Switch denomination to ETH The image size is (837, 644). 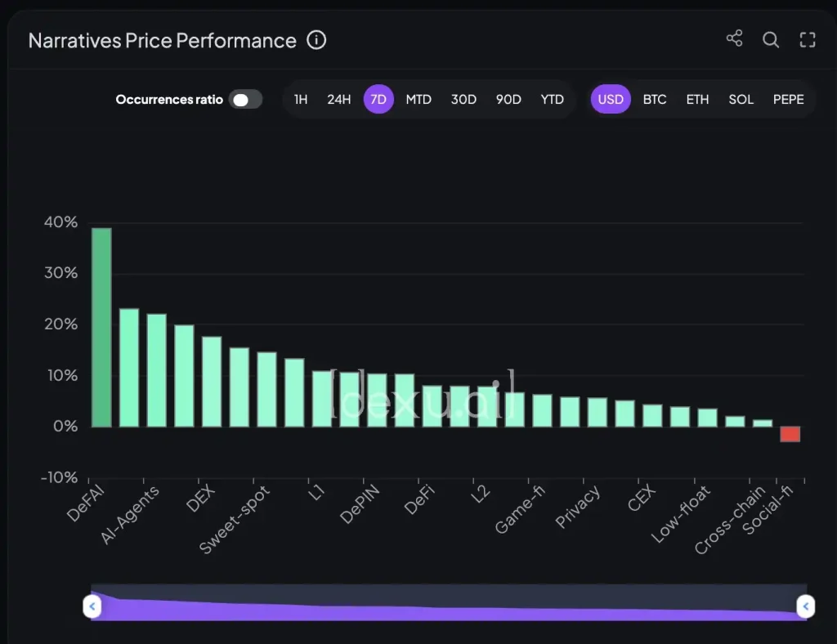pos(697,100)
